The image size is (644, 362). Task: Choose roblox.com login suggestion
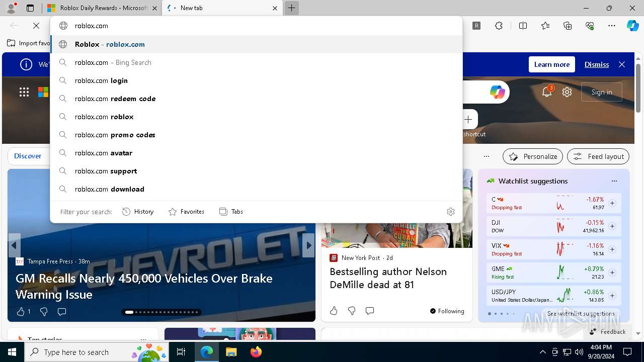click(257, 80)
